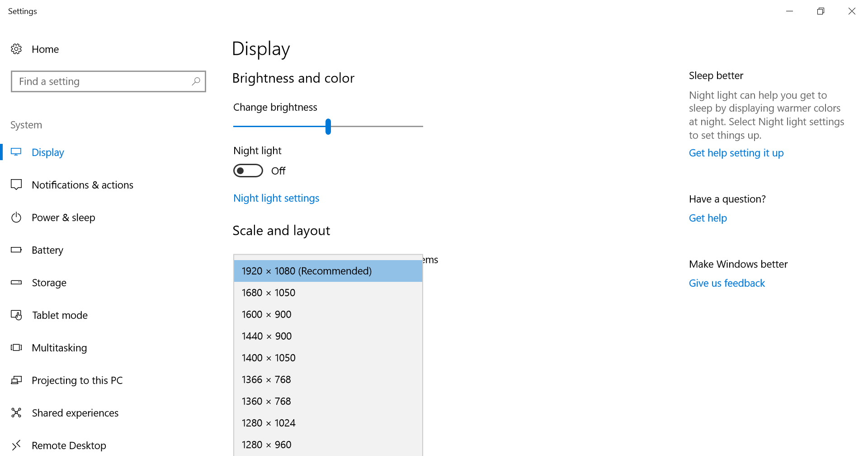Click the Power & sleep icon
This screenshot has height=456, width=868.
point(16,217)
